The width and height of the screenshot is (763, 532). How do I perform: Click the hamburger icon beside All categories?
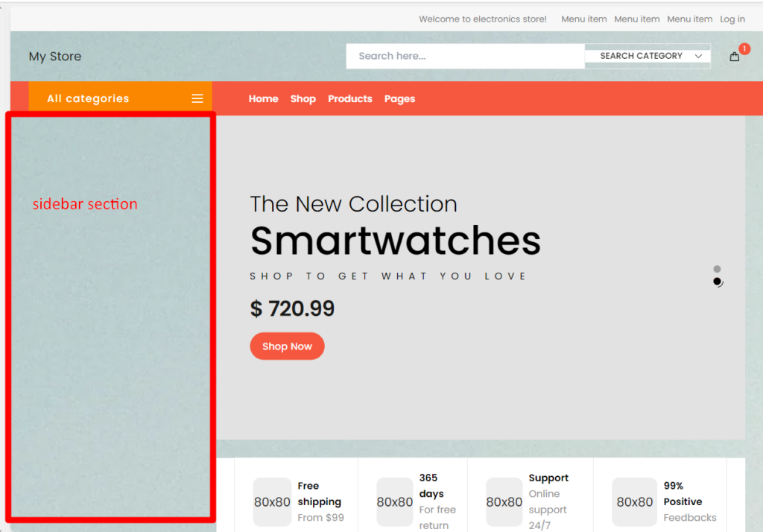pyautogui.click(x=197, y=99)
